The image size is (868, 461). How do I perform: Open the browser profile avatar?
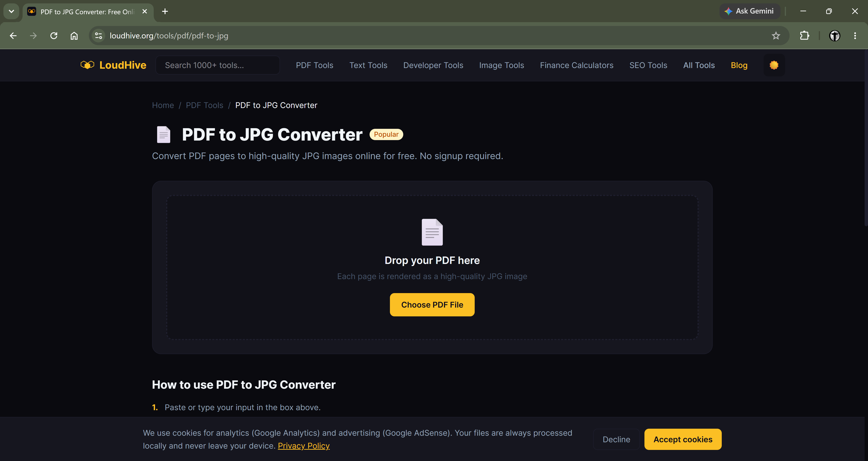click(x=834, y=36)
